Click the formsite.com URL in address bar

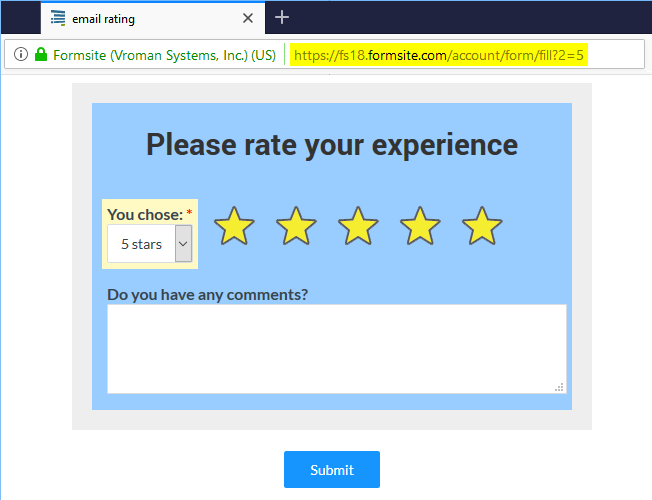[439, 55]
